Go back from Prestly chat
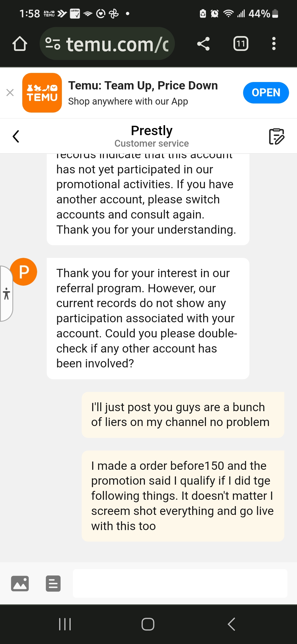297x644 pixels. click(16, 136)
